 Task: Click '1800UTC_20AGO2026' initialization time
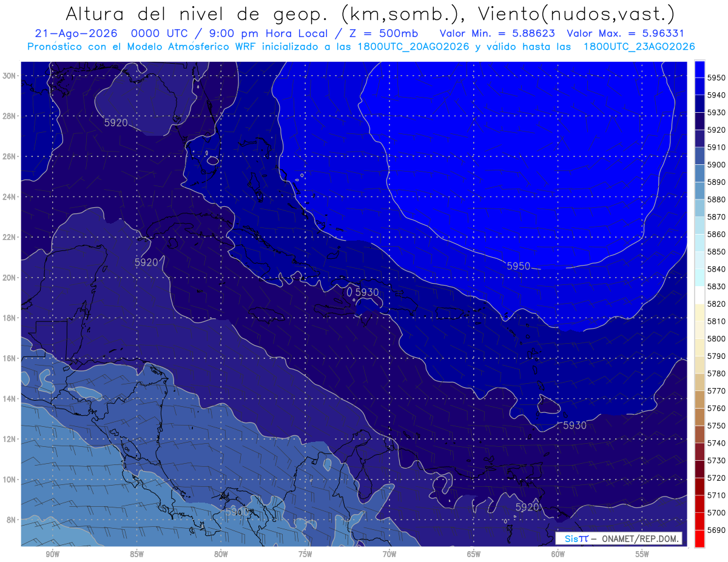[x=412, y=47]
